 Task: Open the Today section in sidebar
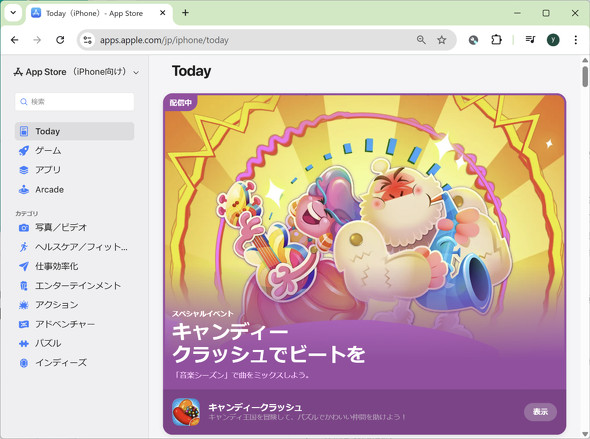[x=75, y=131]
